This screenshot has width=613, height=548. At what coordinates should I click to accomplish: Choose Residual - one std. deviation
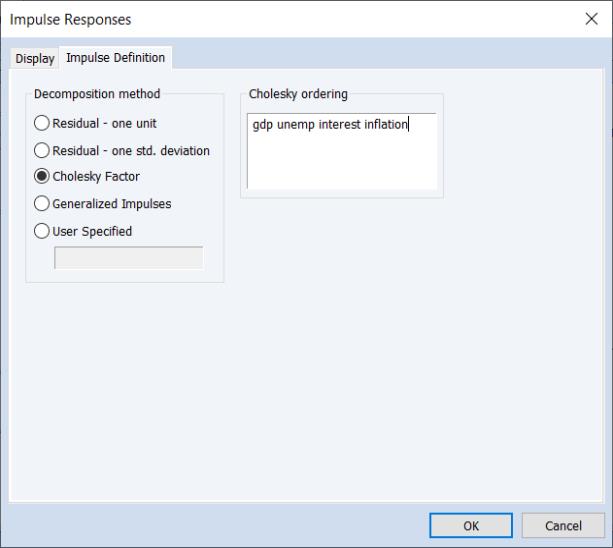(x=42, y=150)
